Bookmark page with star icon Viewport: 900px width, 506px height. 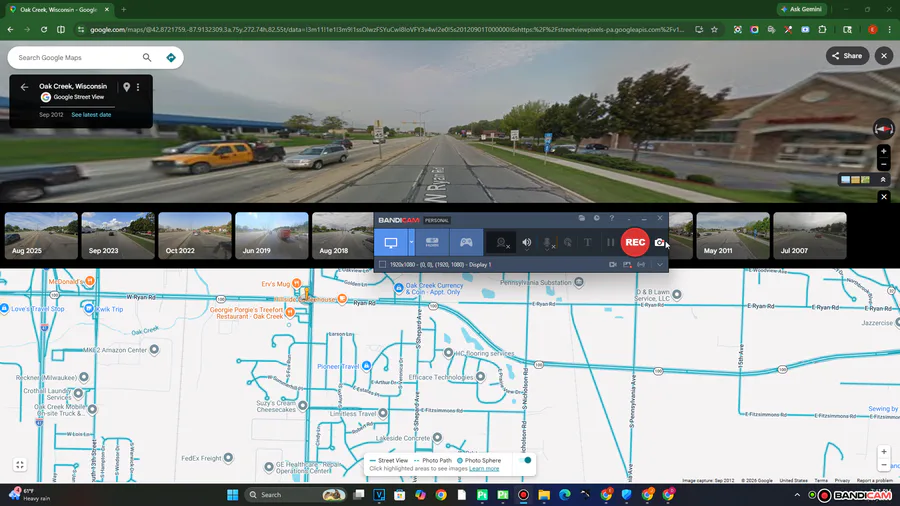(x=714, y=29)
